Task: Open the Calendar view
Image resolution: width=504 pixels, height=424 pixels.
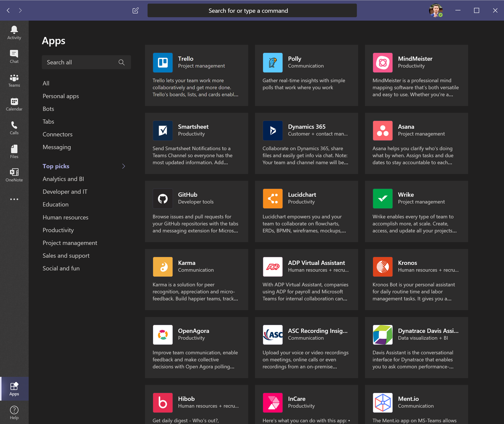Action: (x=14, y=104)
